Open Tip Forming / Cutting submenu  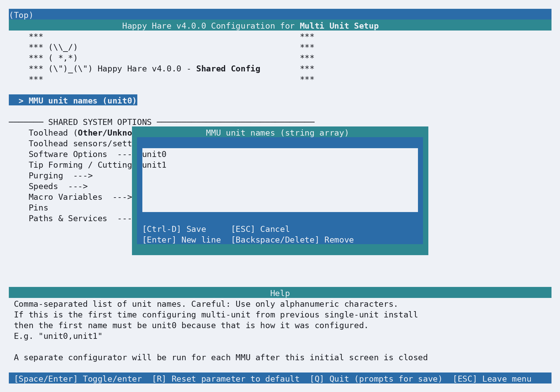[x=80, y=165]
